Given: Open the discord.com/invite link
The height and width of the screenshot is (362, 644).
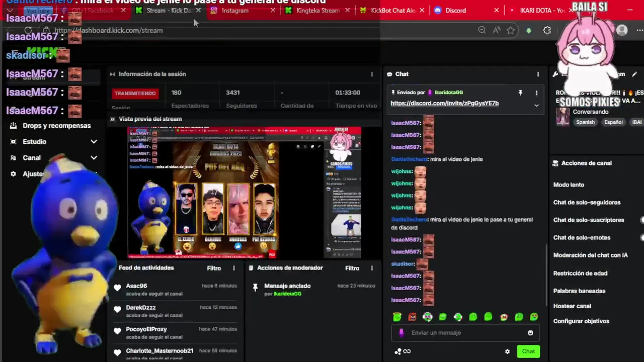Looking at the screenshot, I should pos(444,103).
